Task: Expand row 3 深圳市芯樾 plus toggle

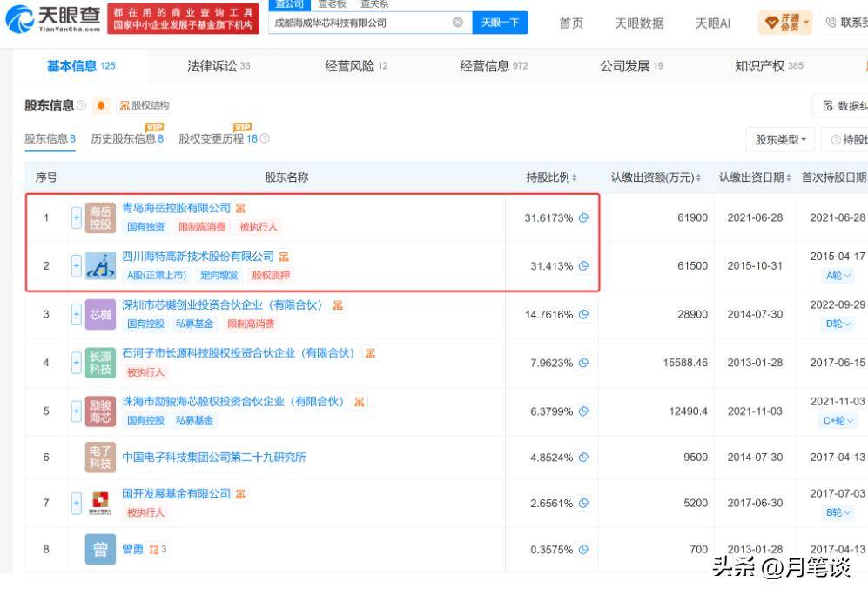Action: [77, 315]
